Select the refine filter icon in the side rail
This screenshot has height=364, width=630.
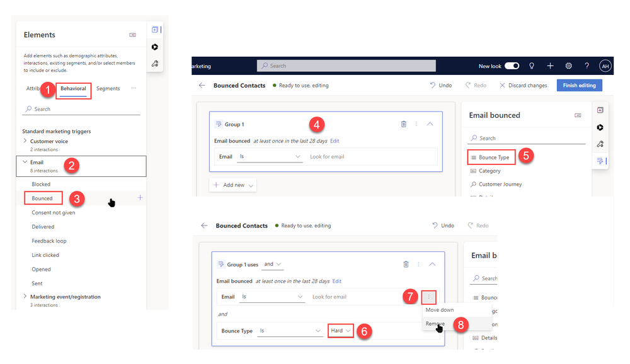pyautogui.click(x=600, y=161)
